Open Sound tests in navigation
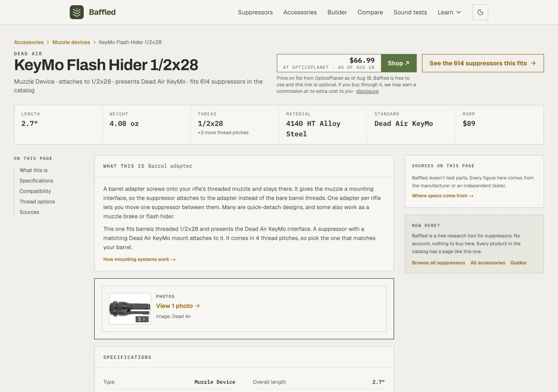 pos(410,12)
